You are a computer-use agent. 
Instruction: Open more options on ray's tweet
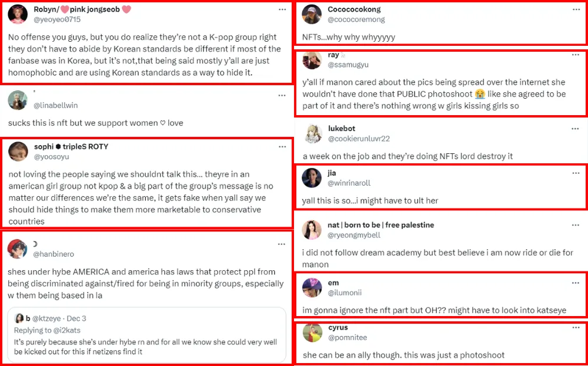[575, 55]
